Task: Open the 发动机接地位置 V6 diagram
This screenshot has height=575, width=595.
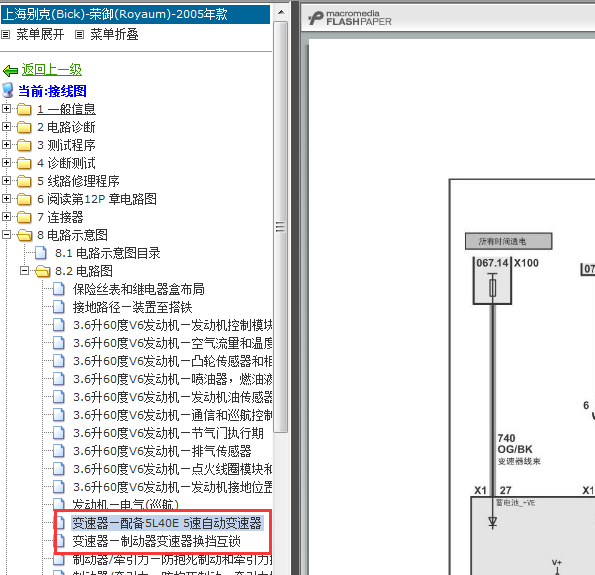Action: coord(173,488)
